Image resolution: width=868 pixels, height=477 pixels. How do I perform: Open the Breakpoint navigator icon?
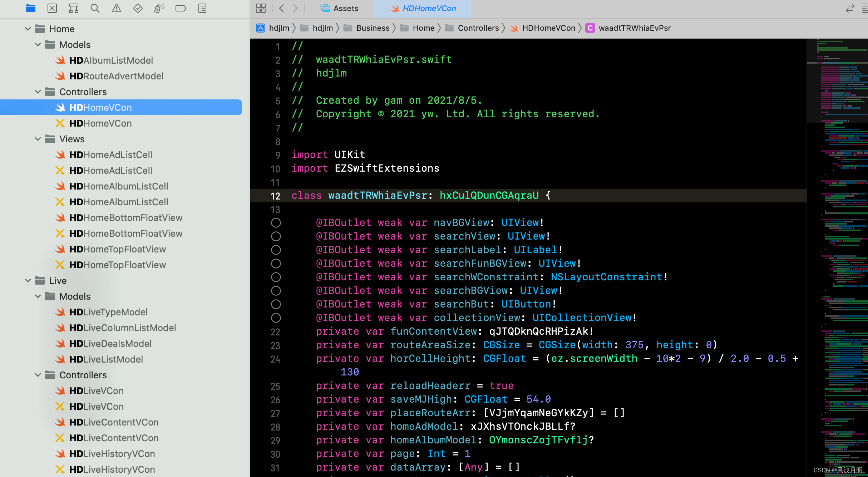coord(181,8)
